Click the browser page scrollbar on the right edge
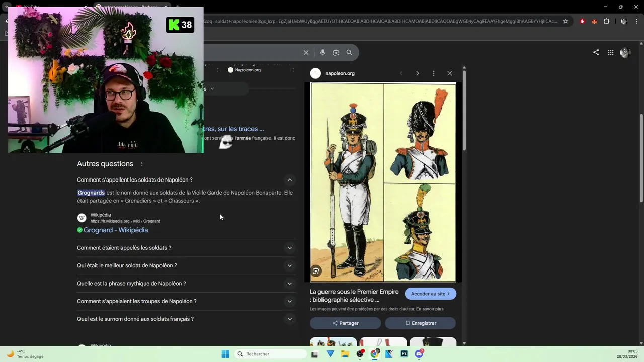This screenshot has height=362, width=644. [641, 158]
